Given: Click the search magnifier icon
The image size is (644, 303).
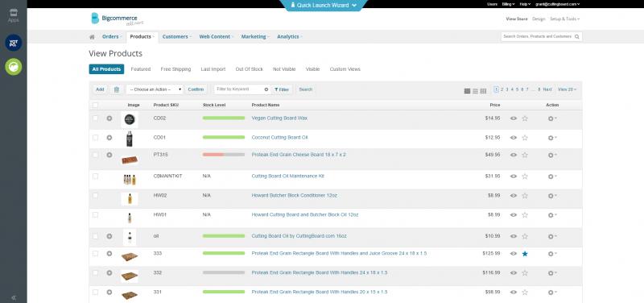Looking at the screenshot, I should pyautogui.click(x=576, y=36).
